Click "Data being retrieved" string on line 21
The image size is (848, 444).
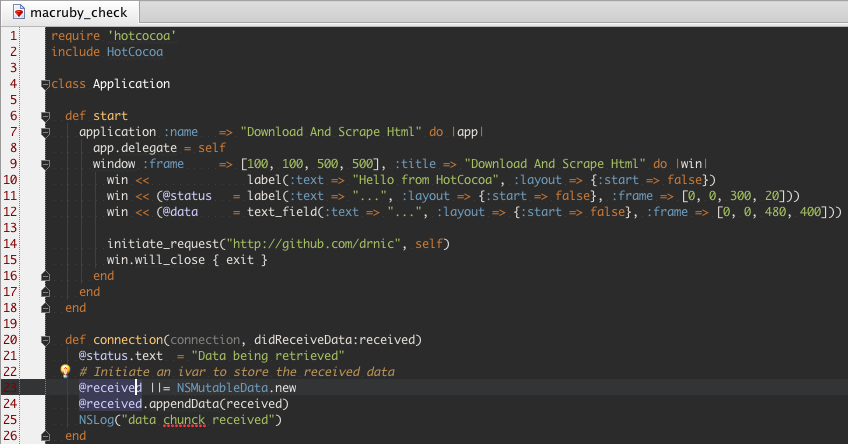pos(268,356)
